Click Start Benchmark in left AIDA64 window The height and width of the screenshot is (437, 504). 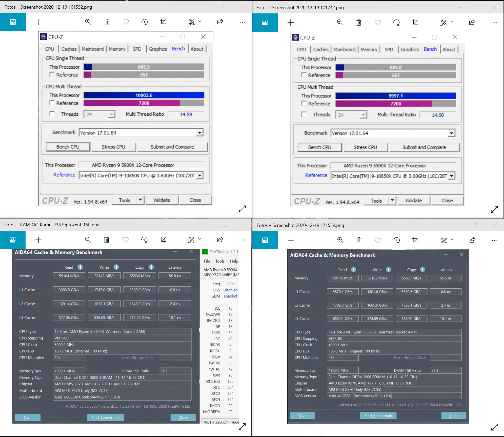point(106,418)
